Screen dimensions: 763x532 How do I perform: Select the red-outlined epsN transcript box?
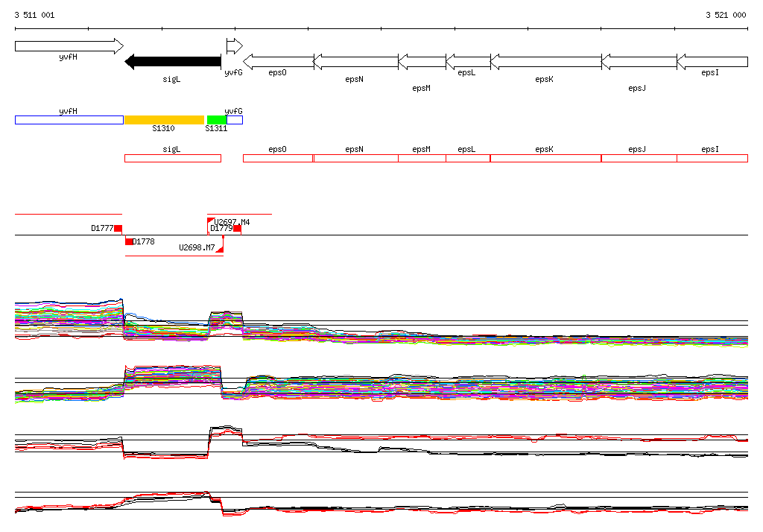[355, 158]
